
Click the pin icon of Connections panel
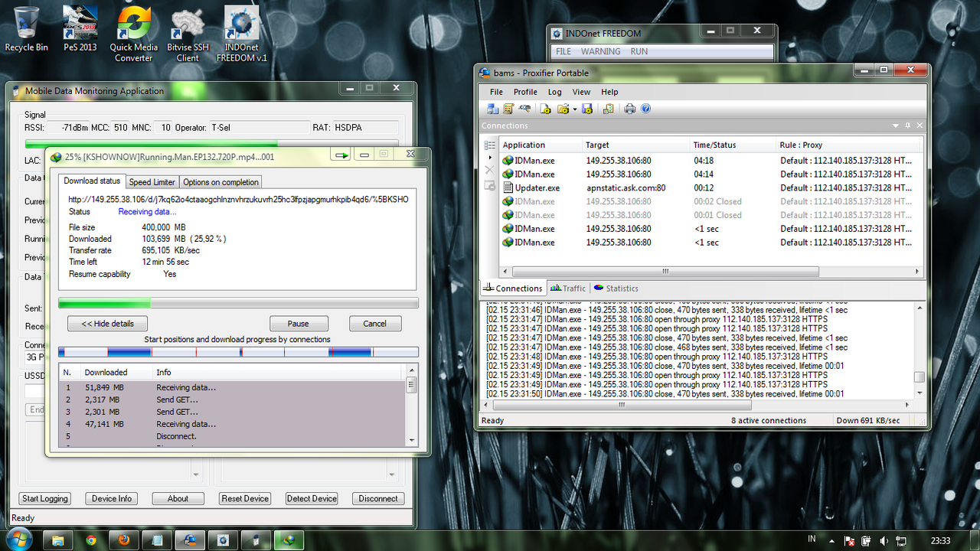tap(908, 126)
